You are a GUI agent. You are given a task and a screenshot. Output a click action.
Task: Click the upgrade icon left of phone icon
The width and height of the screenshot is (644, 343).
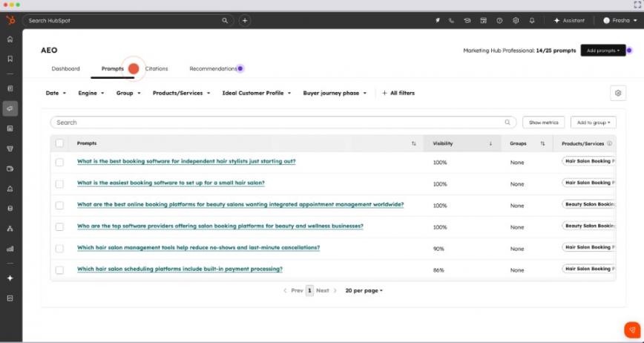438,21
